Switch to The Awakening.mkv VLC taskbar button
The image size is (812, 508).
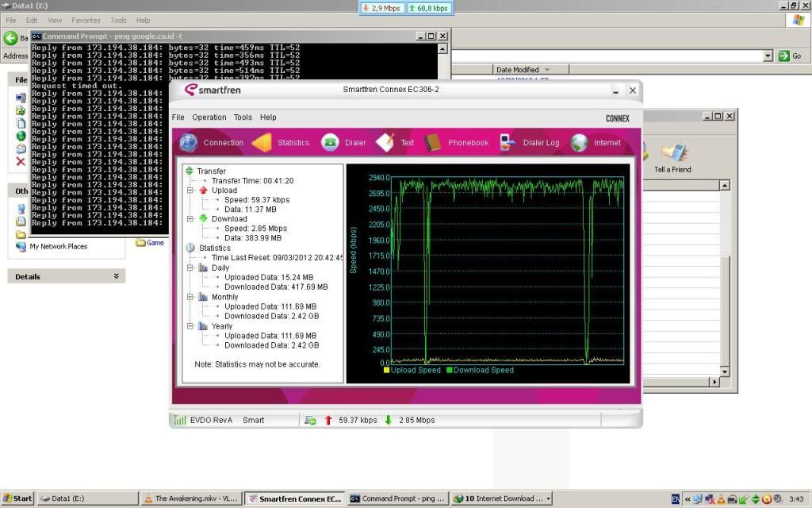click(191, 498)
